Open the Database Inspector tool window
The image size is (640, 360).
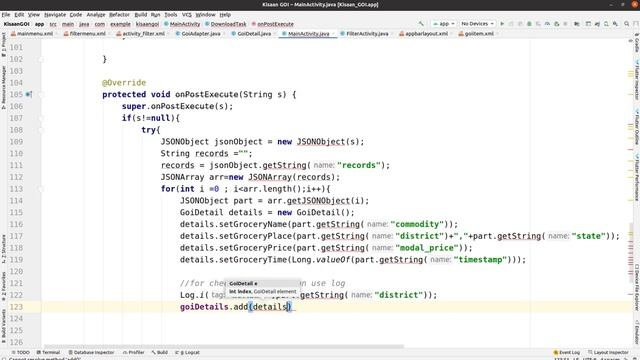coord(91,352)
